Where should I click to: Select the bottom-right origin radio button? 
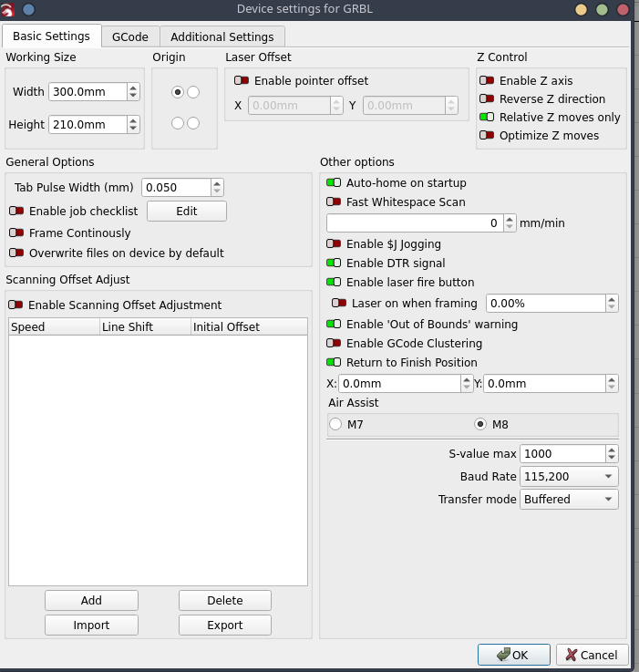(193, 123)
